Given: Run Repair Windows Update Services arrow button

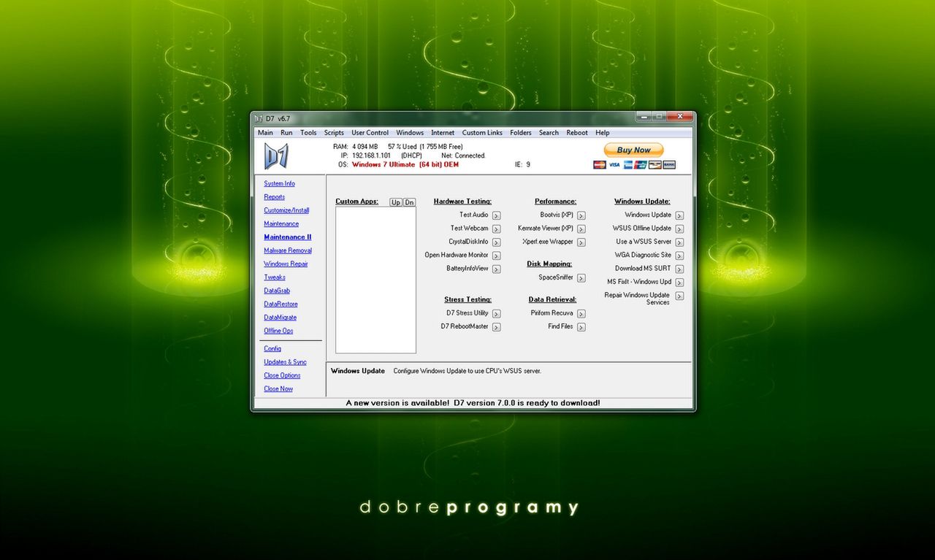Looking at the screenshot, I should click(x=679, y=296).
